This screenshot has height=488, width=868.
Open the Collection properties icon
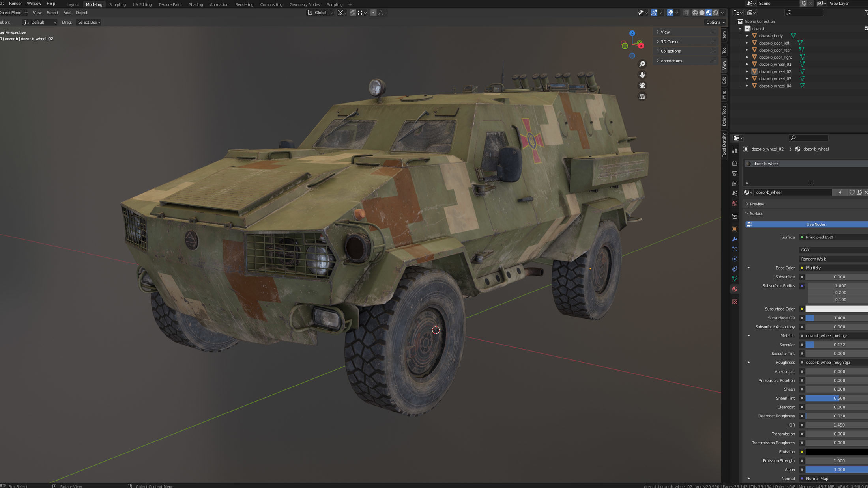click(x=735, y=216)
